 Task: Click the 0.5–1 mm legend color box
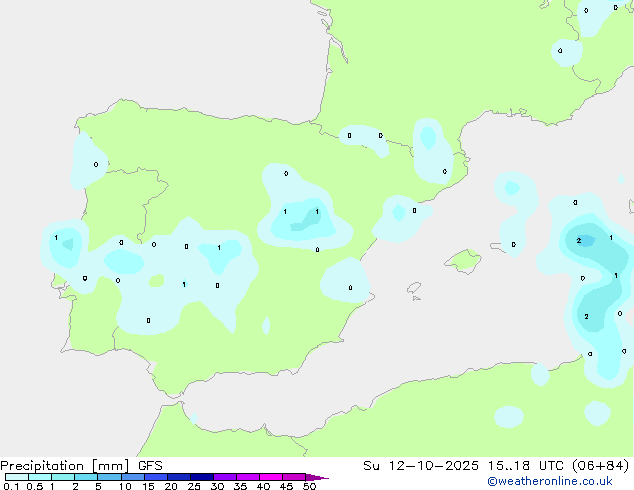pos(40,477)
